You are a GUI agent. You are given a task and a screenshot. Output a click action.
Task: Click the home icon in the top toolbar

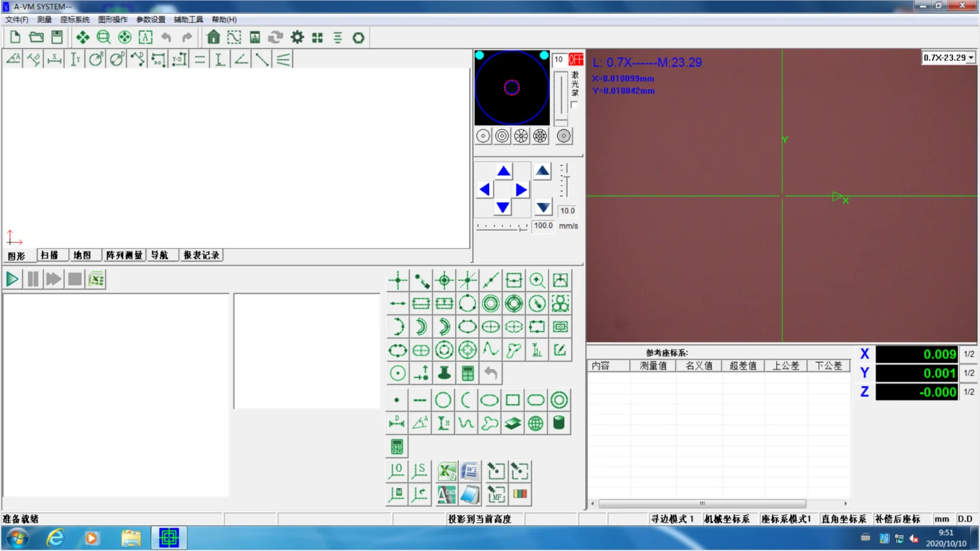point(213,37)
